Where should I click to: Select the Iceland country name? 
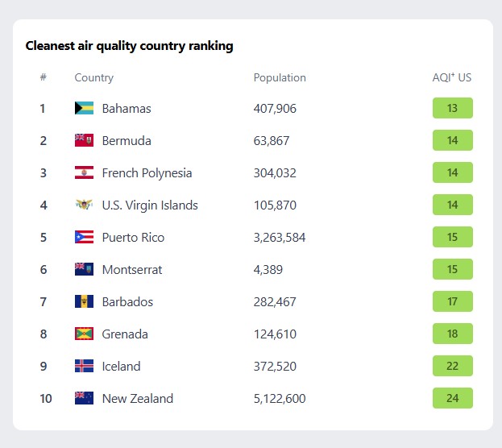122,367
